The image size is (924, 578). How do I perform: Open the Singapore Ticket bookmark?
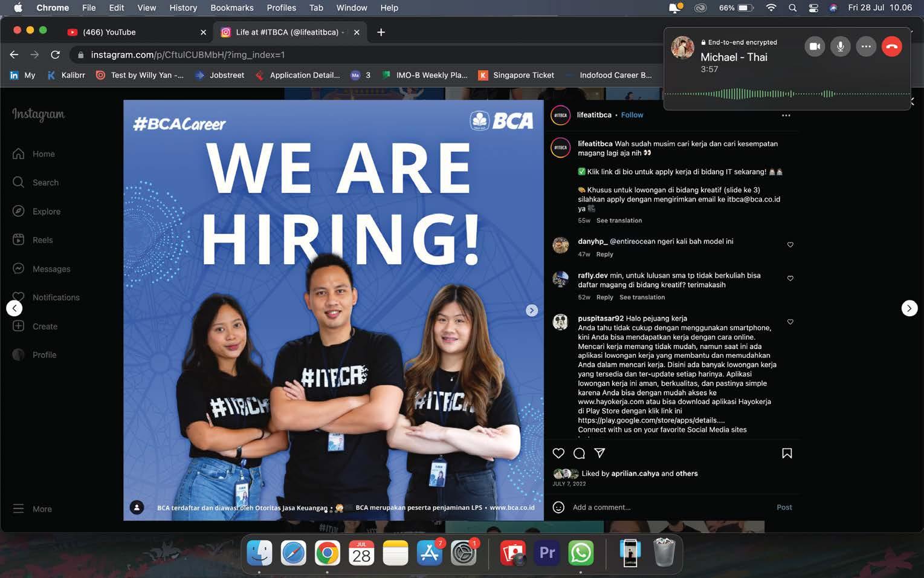click(516, 75)
